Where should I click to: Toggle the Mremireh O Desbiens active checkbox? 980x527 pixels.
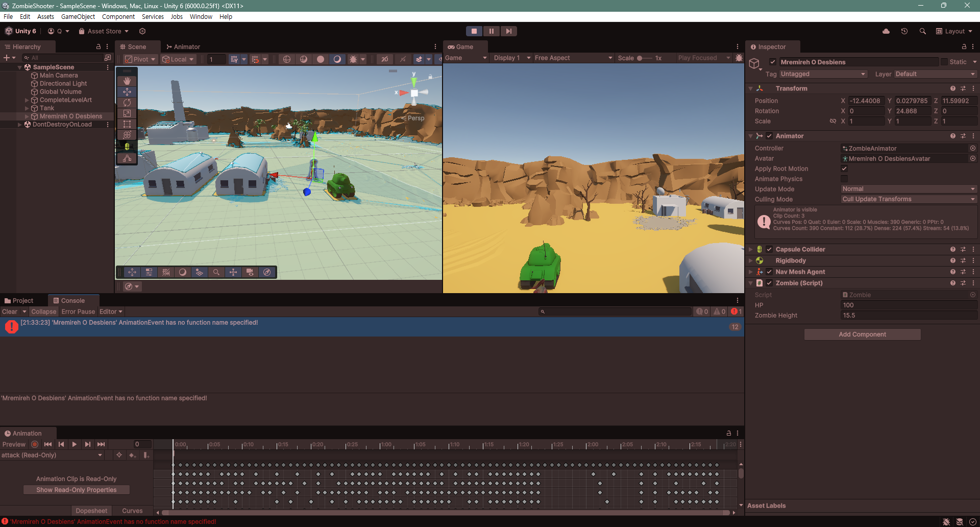[x=773, y=62]
